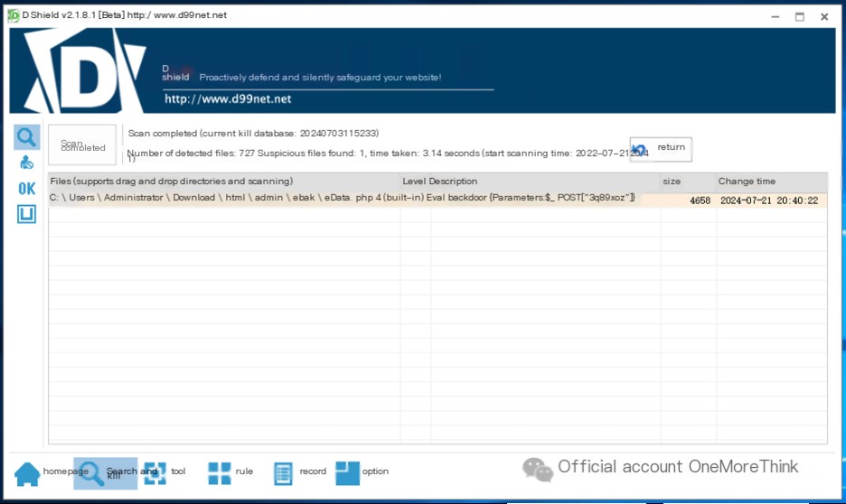Click the Files column header
This screenshot has height=504, width=846.
point(224,182)
